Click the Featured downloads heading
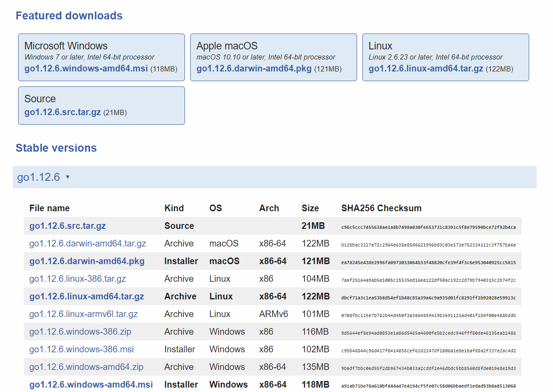 click(x=69, y=15)
